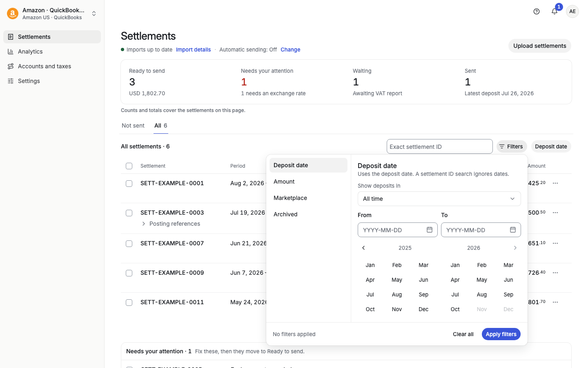Go to previous year in calendar
Image resolution: width=588 pixels, height=368 pixels.
point(363,248)
